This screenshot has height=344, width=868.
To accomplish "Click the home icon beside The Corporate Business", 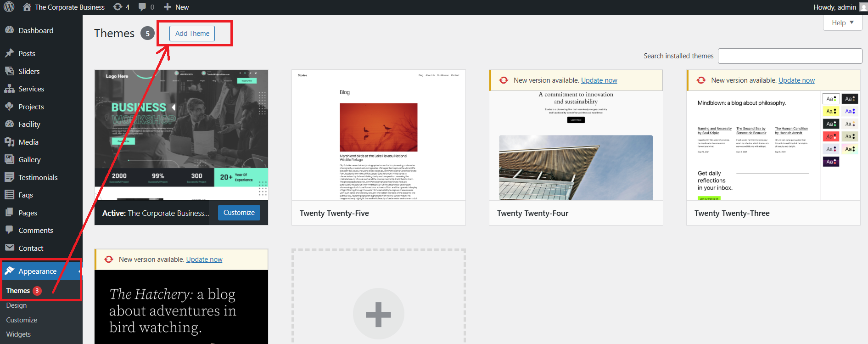I will point(27,7).
